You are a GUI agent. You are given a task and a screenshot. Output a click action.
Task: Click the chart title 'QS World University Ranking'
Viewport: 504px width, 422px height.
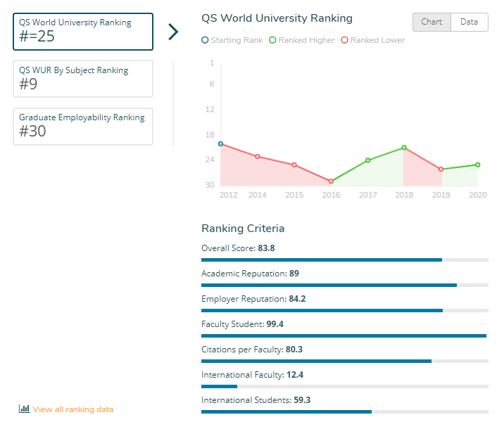coord(277,18)
